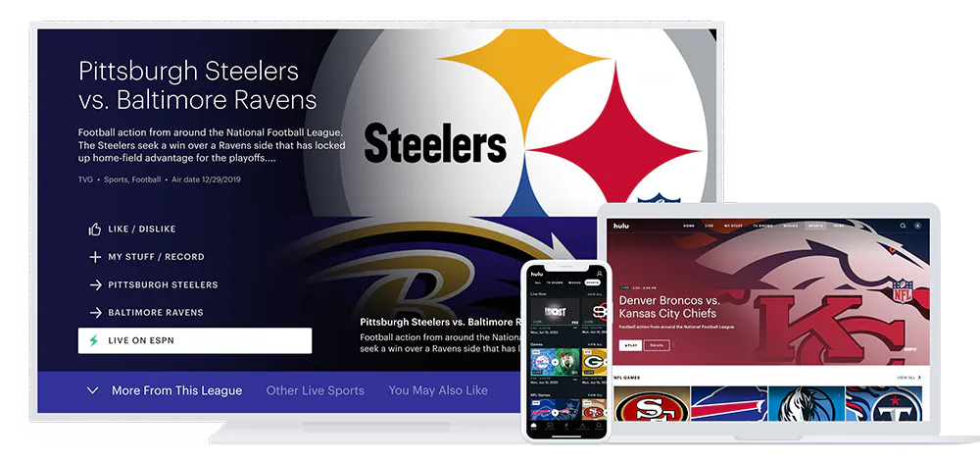
Task: Click the TVG rating label
Action: click(x=85, y=179)
